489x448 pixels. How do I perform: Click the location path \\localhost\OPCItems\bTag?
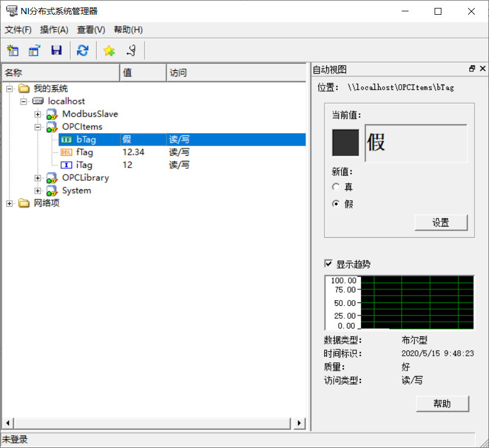click(401, 88)
